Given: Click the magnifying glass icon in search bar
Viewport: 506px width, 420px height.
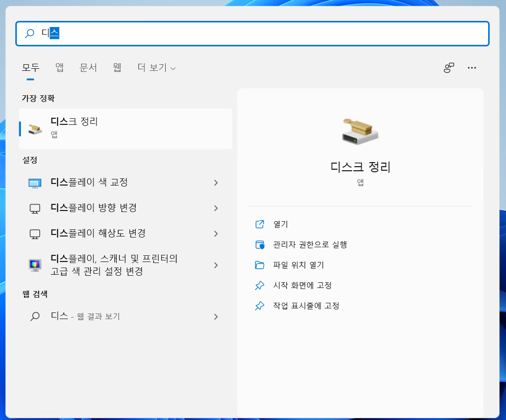Looking at the screenshot, I should pyautogui.click(x=29, y=33).
